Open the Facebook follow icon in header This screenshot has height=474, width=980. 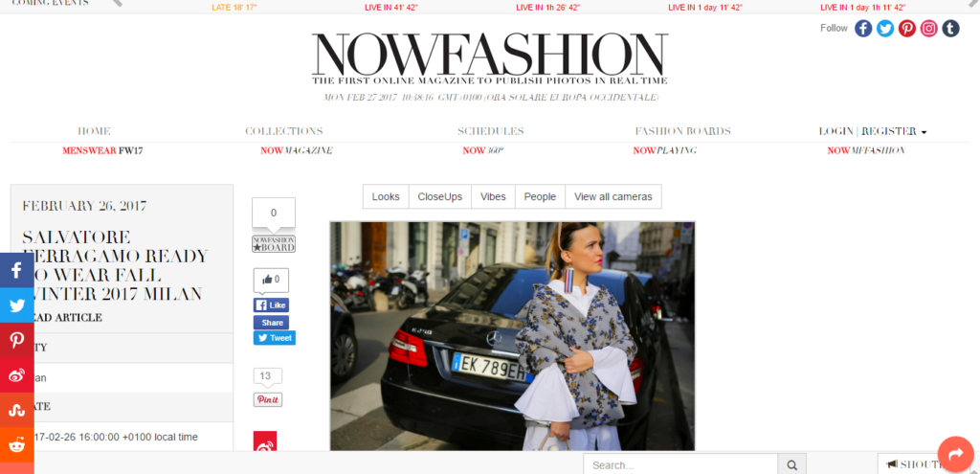point(863,28)
